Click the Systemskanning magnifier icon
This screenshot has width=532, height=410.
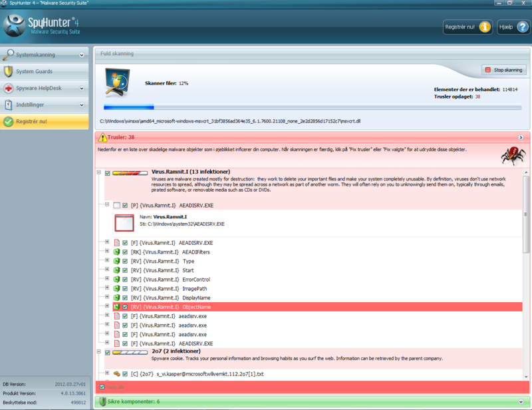pyautogui.click(x=8, y=55)
